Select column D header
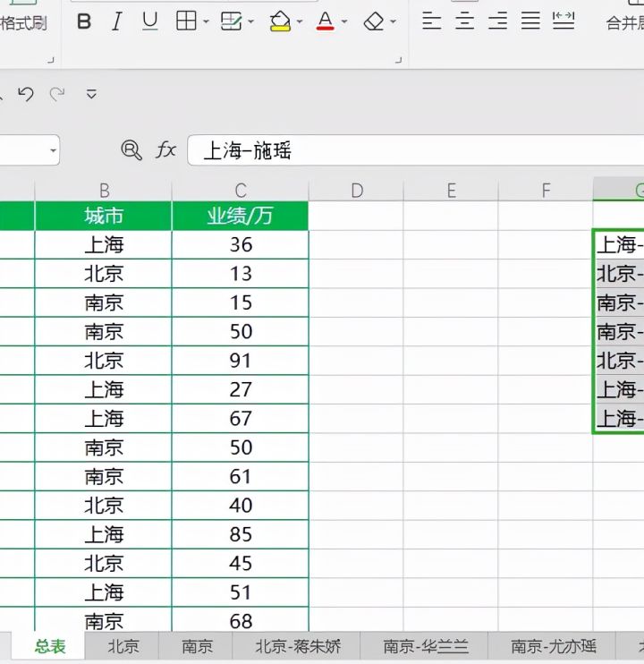The width and height of the screenshot is (644, 664). click(356, 191)
